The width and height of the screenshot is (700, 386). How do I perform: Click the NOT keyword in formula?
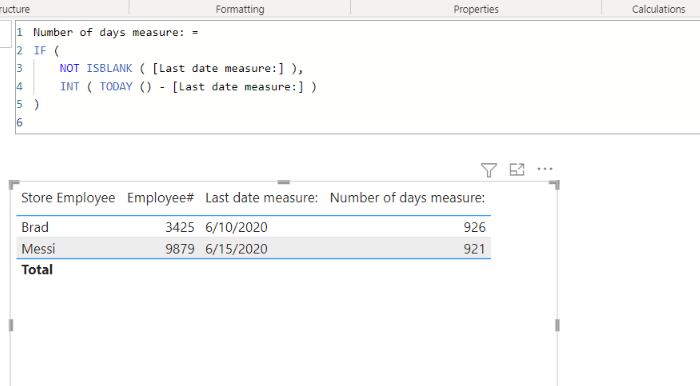(69, 68)
